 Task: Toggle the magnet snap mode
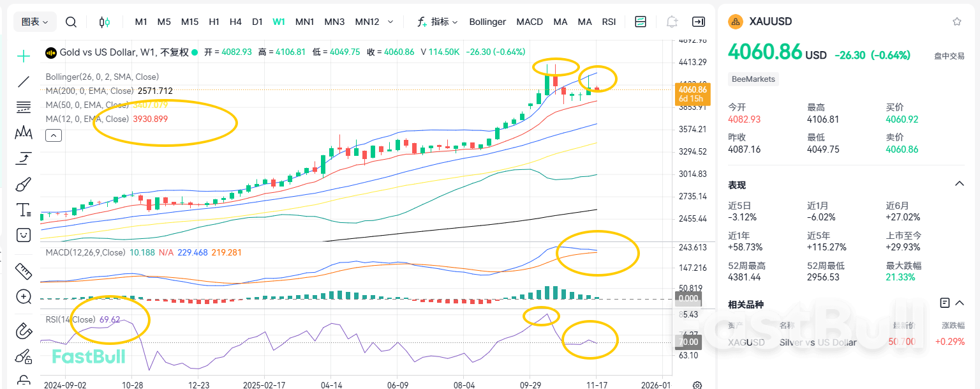23,331
